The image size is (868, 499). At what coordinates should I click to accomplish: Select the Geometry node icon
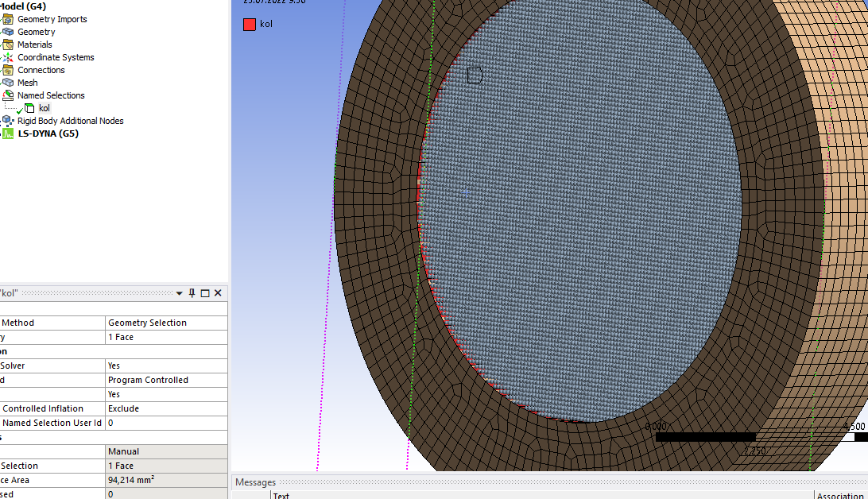pos(8,32)
